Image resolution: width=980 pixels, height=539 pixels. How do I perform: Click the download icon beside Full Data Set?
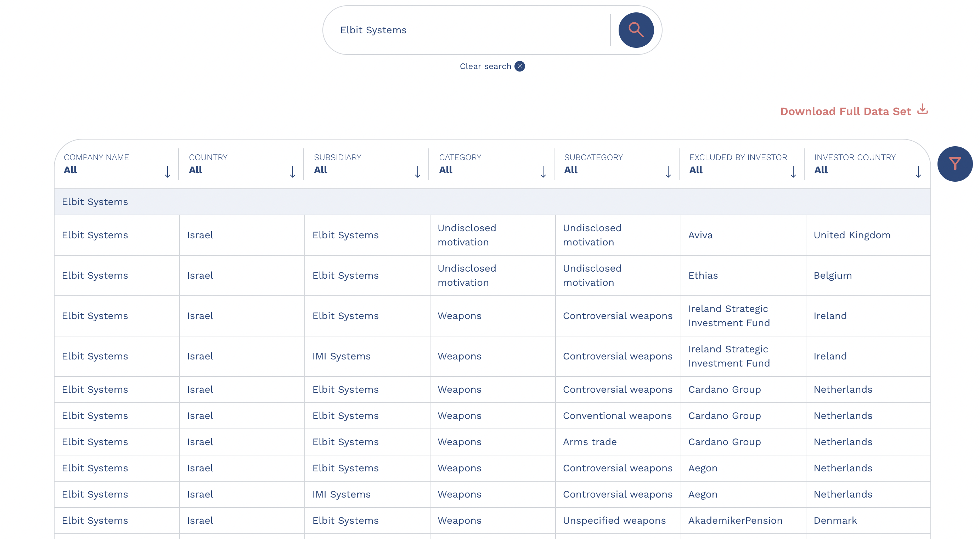922,109
